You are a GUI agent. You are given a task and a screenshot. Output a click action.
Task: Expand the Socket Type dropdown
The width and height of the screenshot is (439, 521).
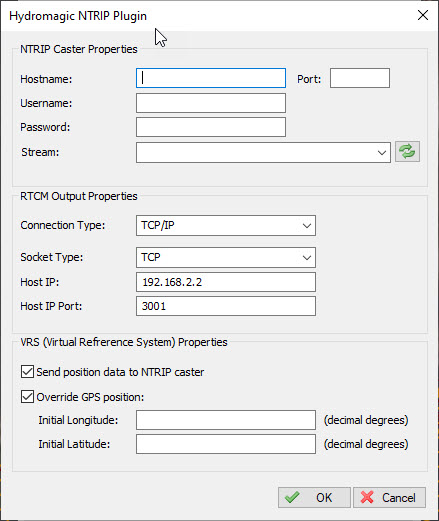(226, 257)
